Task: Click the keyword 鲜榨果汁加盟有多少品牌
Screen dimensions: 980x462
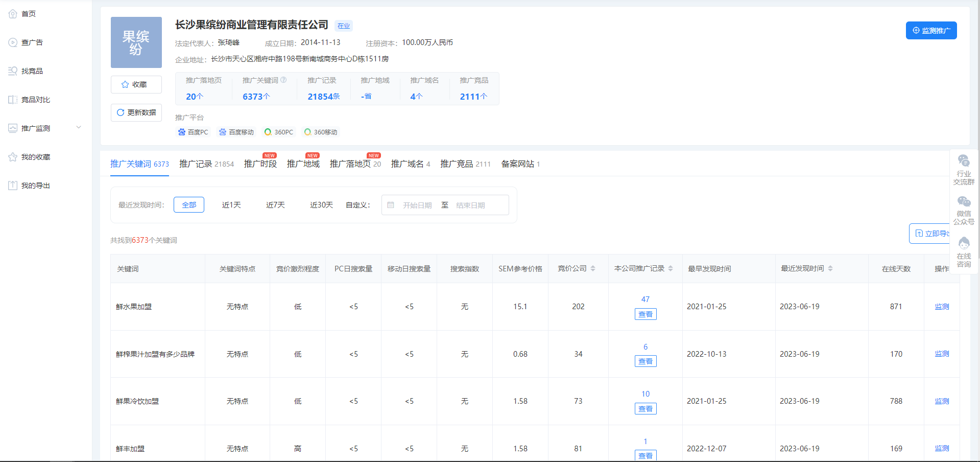Action: 155,354
